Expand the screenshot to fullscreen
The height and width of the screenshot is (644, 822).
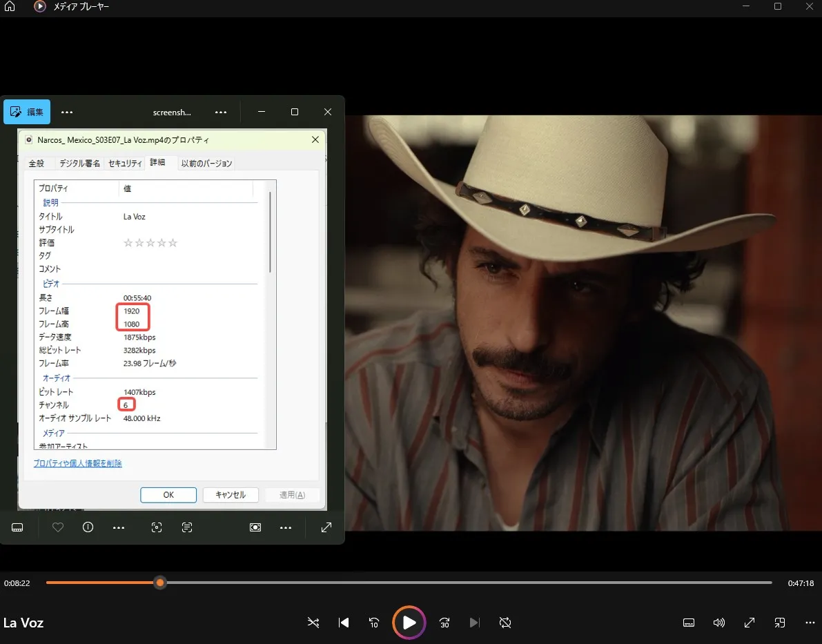[326, 527]
